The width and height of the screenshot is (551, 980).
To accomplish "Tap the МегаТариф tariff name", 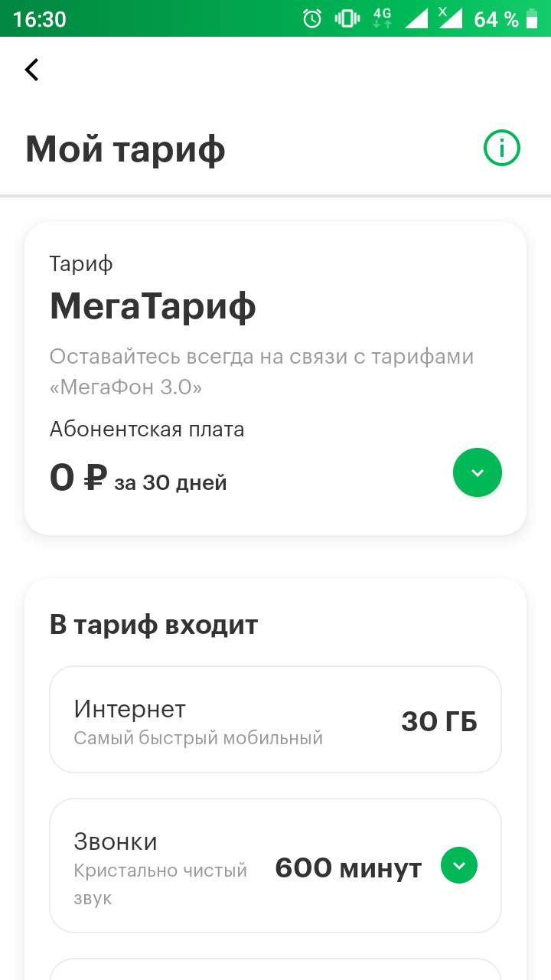I will (153, 307).
